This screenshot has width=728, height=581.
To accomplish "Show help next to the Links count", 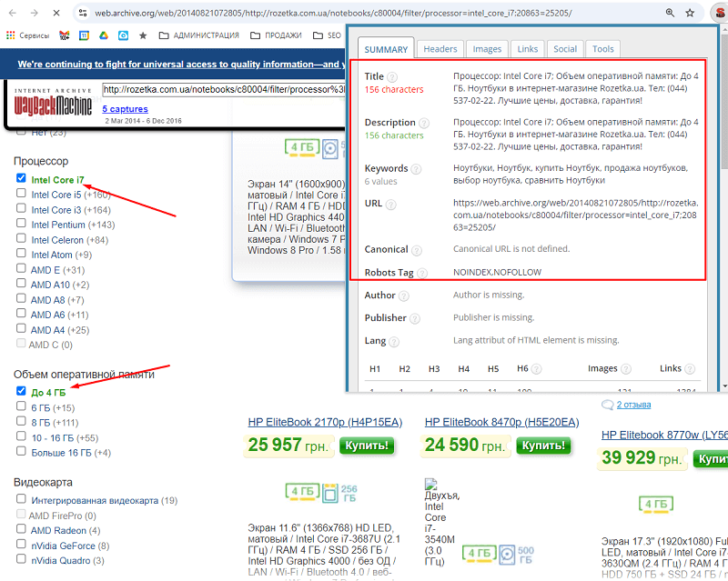I will (690, 369).
